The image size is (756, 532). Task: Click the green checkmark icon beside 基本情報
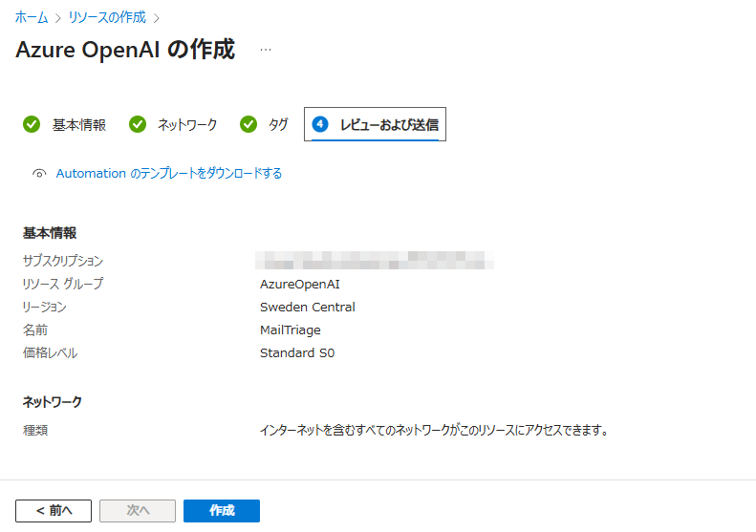click(x=32, y=124)
